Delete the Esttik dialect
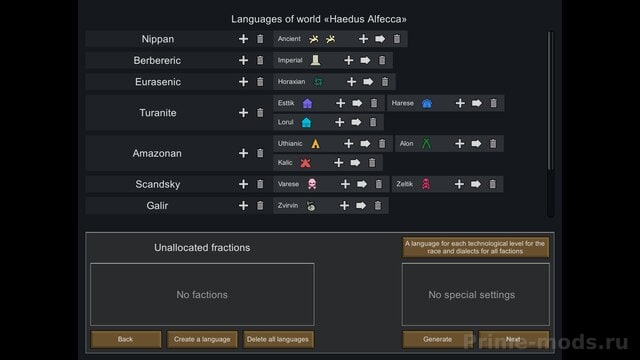The width and height of the screenshot is (640, 360). click(x=374, y=103)
